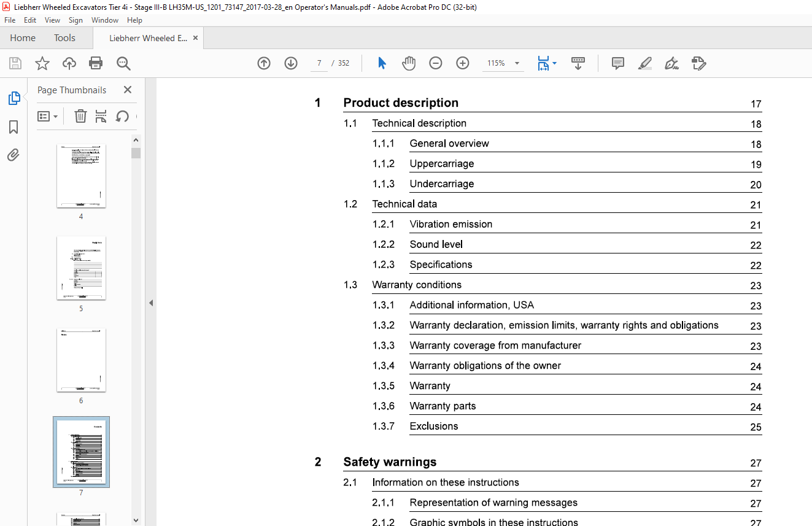Open the Sign menu

coord(75,20)
